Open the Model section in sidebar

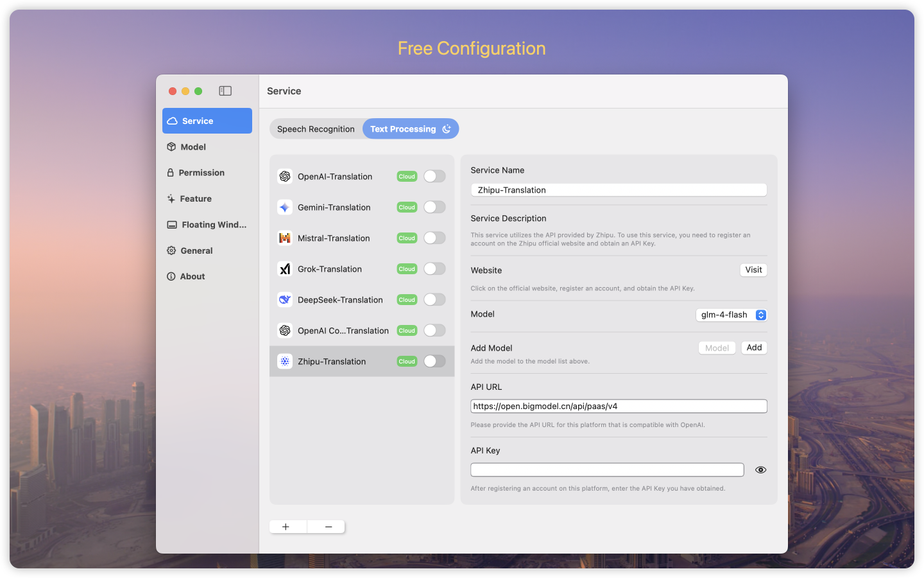[207, 147]
